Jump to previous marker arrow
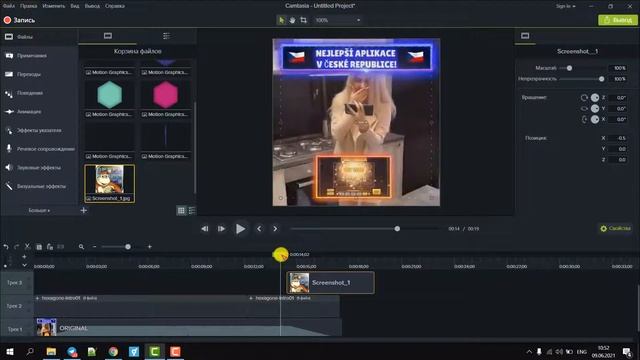This screenshot has height=360, width=640. (259, 229)
